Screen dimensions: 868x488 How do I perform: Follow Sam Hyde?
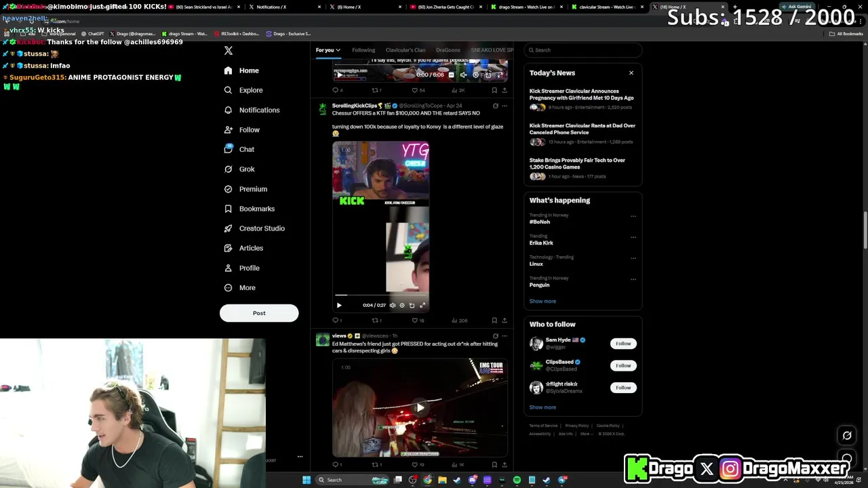[623, 344]
